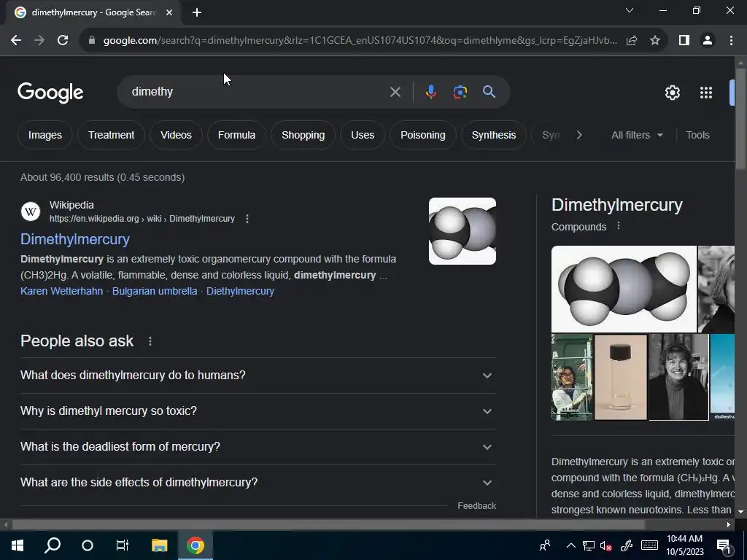Click the Feedback link
The width and height of the screenshot is (747, 560).
[476, 506]
